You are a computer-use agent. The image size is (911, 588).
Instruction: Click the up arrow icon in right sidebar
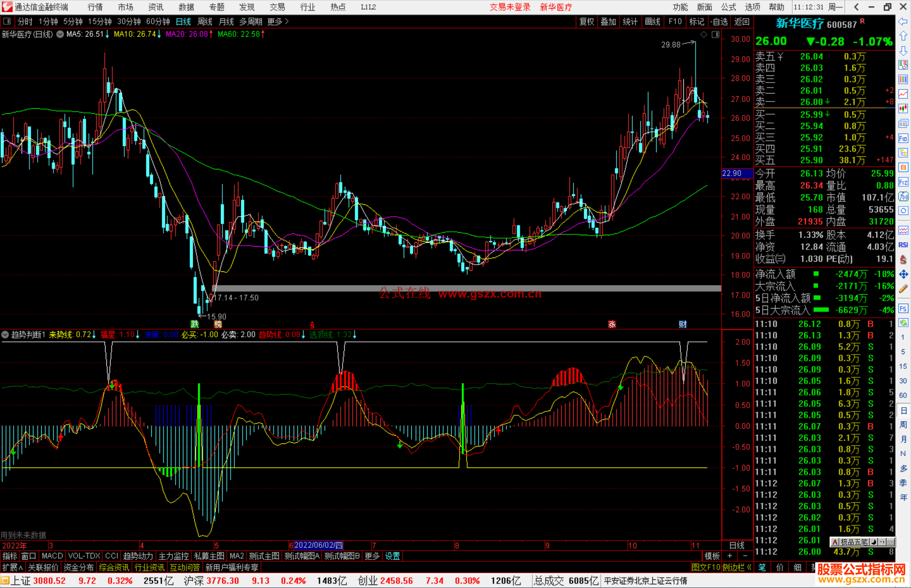tap(903, 36)
